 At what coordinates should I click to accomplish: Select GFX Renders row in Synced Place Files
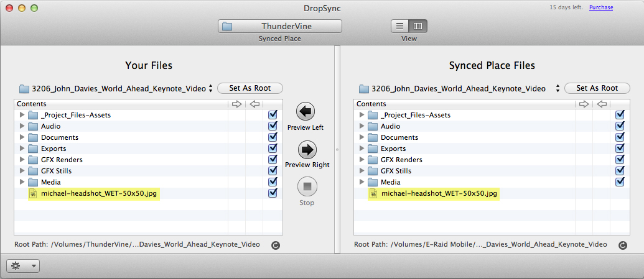tap(492, 160)
